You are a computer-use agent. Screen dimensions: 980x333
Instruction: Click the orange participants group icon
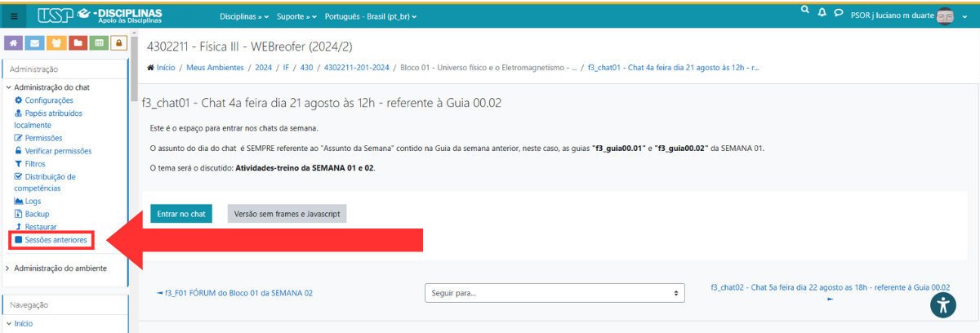56,42
